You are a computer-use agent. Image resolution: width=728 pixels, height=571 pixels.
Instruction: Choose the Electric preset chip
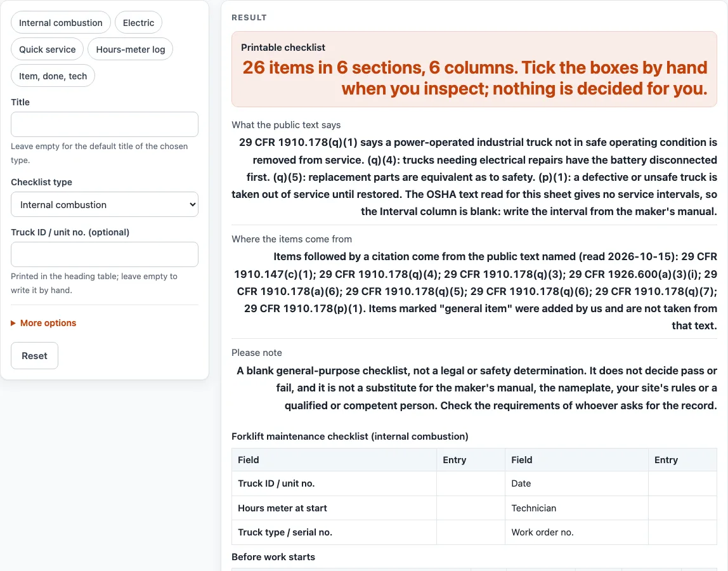[x=138, y=23]
